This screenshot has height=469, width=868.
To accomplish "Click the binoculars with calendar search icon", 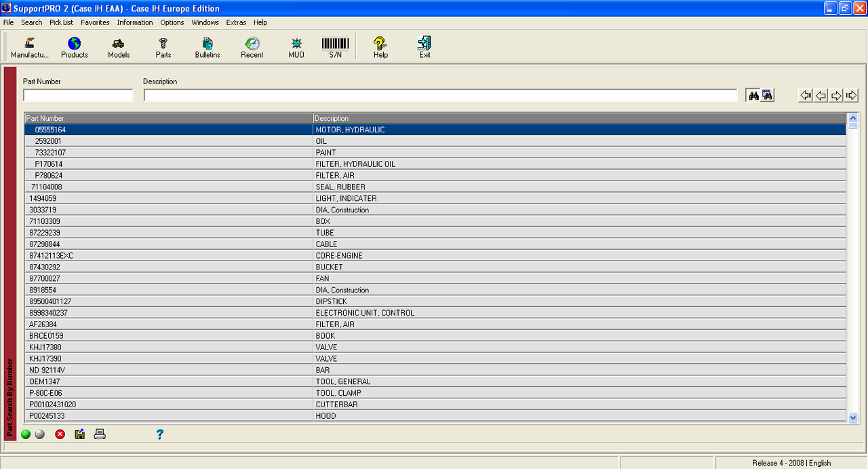I will coord(767,96).
